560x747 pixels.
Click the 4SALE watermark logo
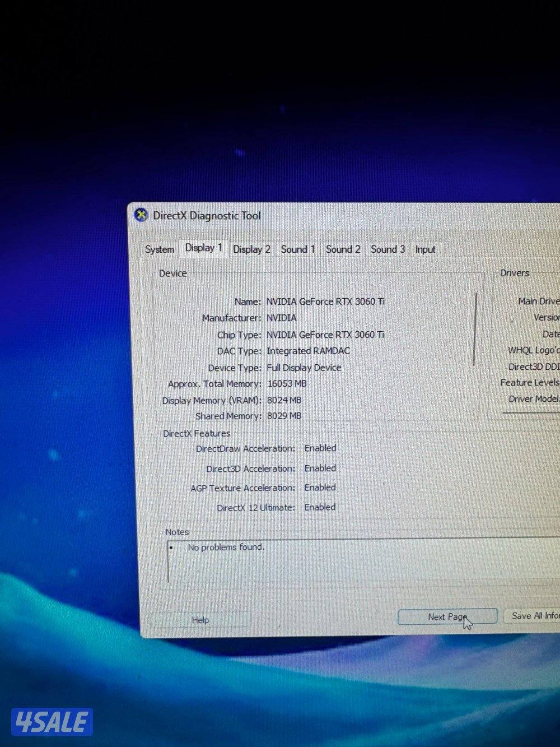pyautogui.click(x=52, y=722)
